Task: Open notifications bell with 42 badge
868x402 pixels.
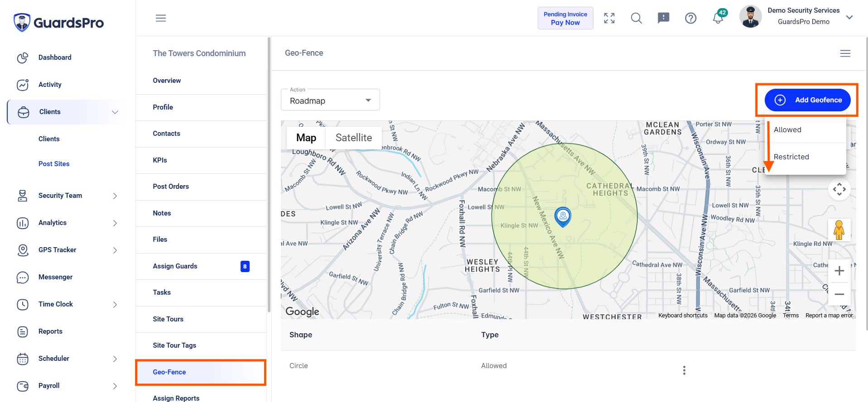Action: [719, 17]
